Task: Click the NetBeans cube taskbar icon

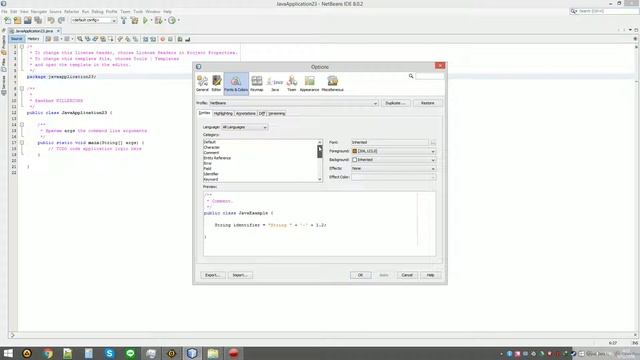Action: point(192,353)
